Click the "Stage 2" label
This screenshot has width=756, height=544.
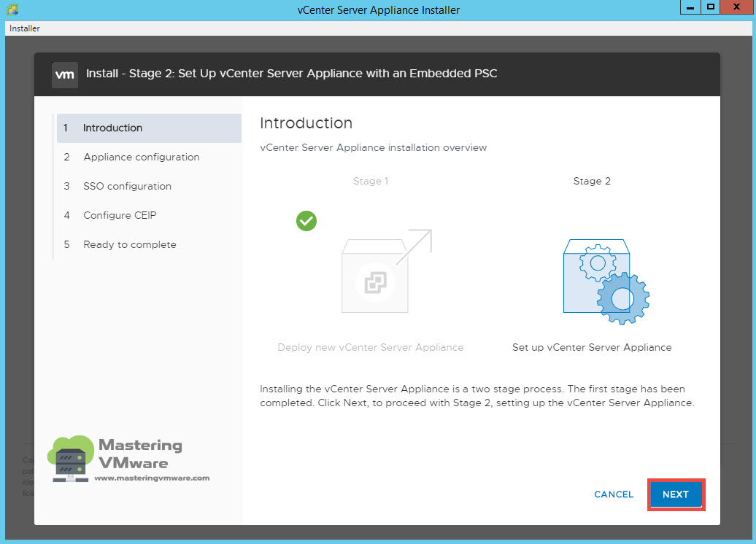click(592, 181)
